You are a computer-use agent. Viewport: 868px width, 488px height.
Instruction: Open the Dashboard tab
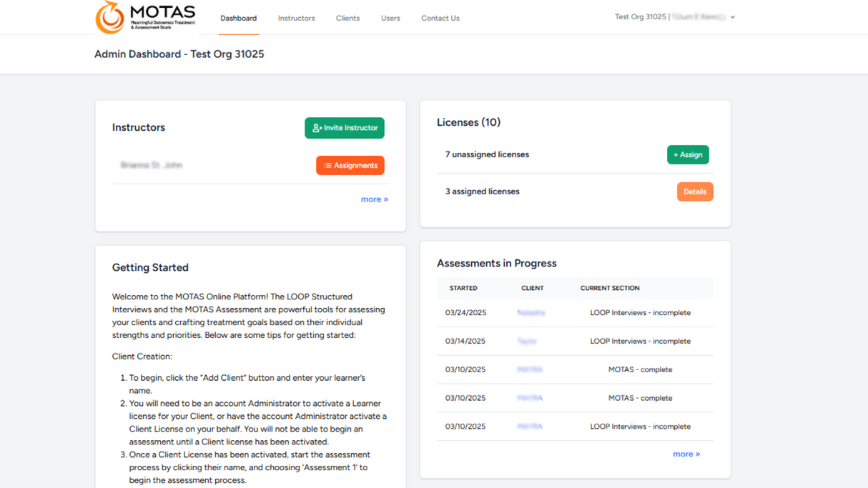pyautogui.click(x=238, y=18)
